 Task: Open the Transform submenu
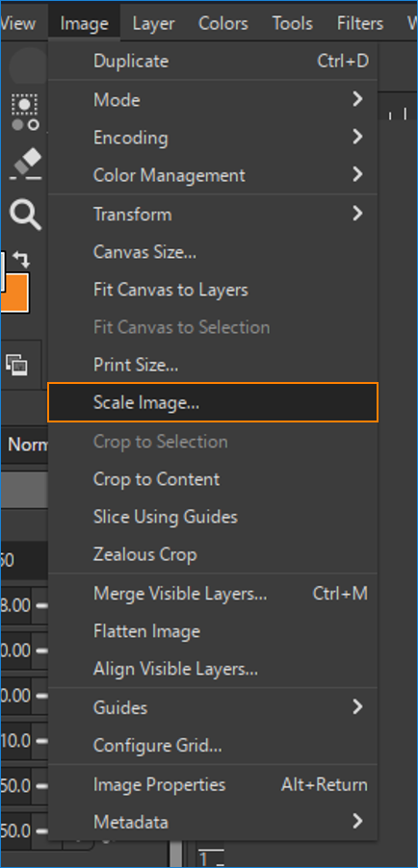click(x=213, y=215)
